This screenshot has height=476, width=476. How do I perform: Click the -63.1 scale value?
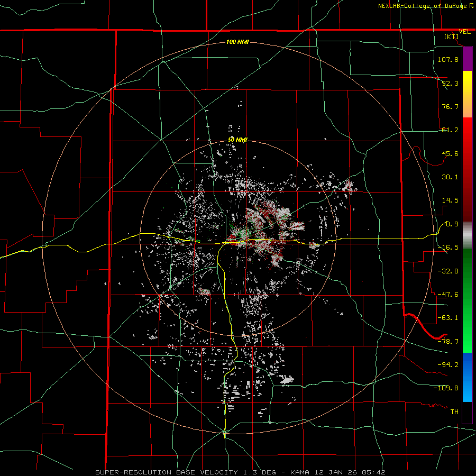[448, 318]
